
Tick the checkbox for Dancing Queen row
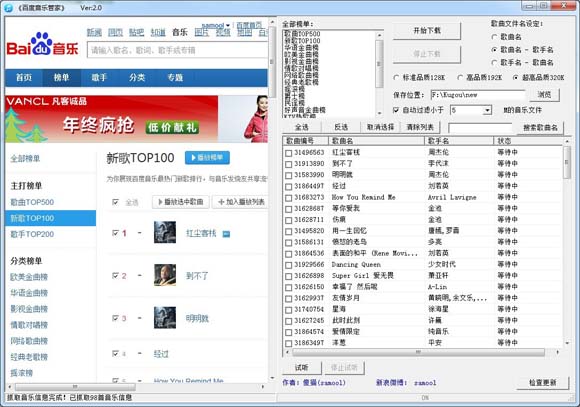point(289,265)
